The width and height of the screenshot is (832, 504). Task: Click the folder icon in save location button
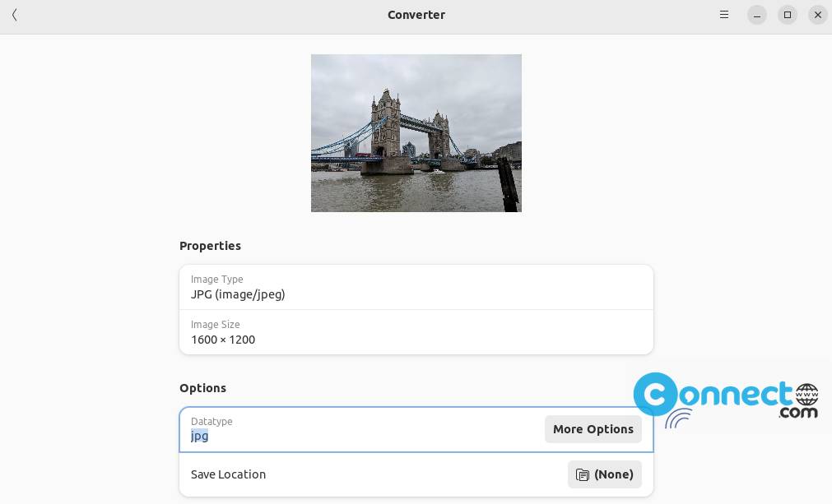[583, 474]
